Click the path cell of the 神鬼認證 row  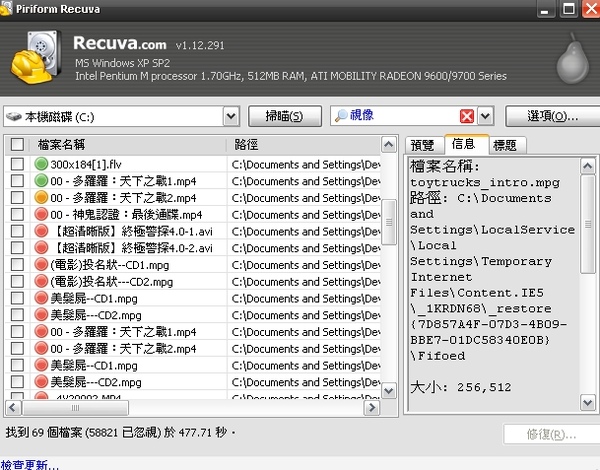point(305,215)
